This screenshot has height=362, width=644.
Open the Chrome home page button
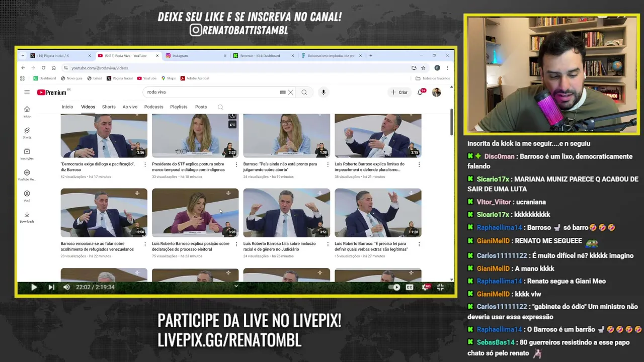[x=53, y=68]
